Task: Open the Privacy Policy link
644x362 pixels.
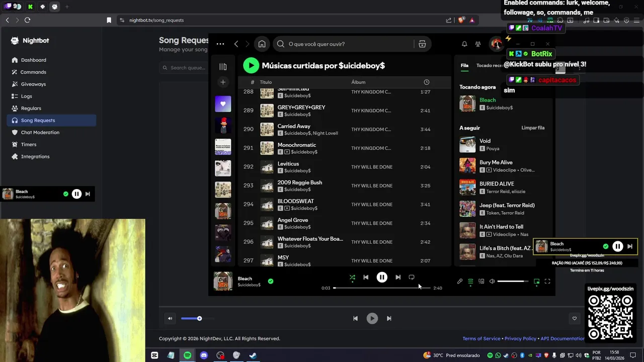Action: [520, 338]
